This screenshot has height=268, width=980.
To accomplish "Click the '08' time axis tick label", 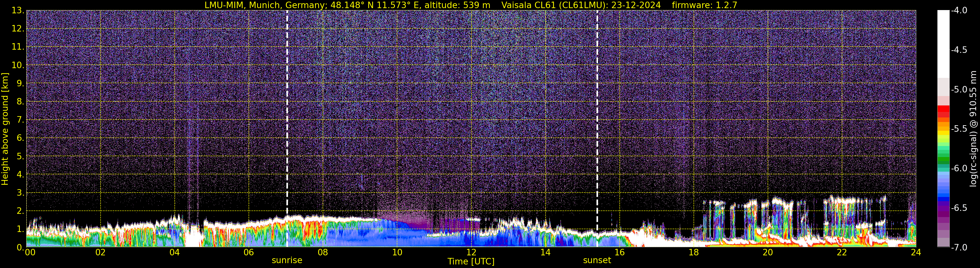I will 323,252.
